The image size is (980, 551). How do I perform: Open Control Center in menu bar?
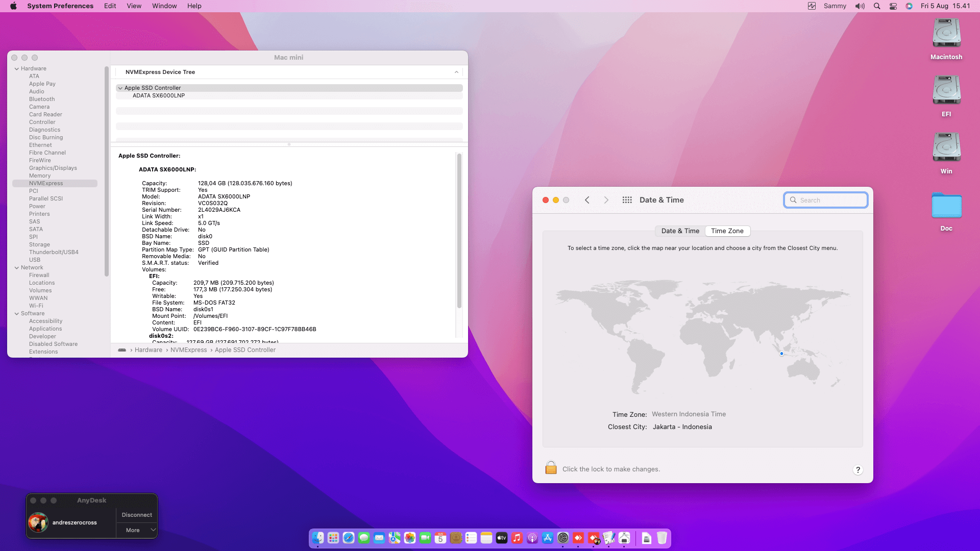point(893,6)
